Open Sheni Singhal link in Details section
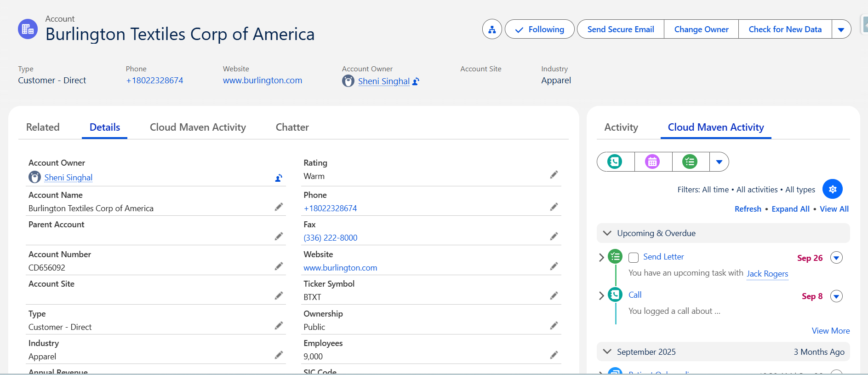The image size is (868, 375). coord(69,178)
